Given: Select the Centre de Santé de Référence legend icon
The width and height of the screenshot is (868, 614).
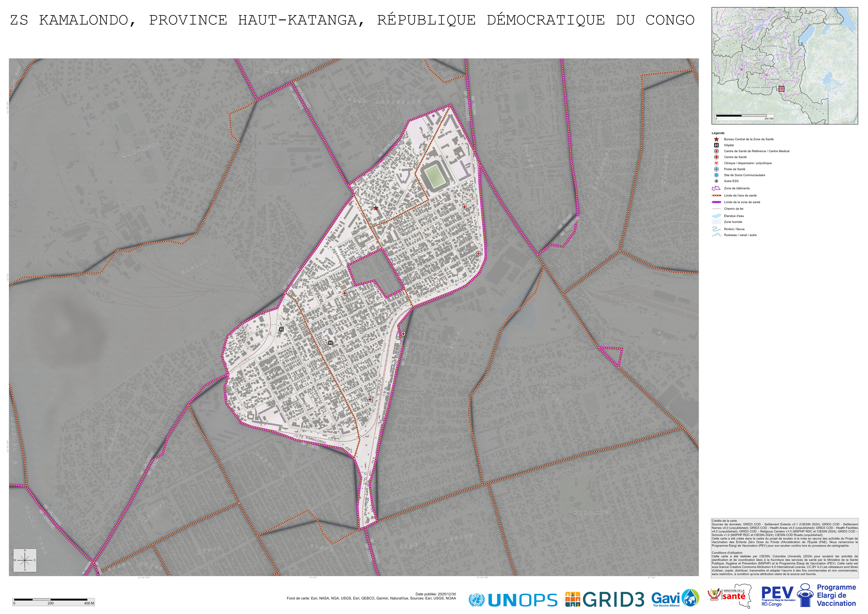Looking at the screenshot, I should 716,151.
